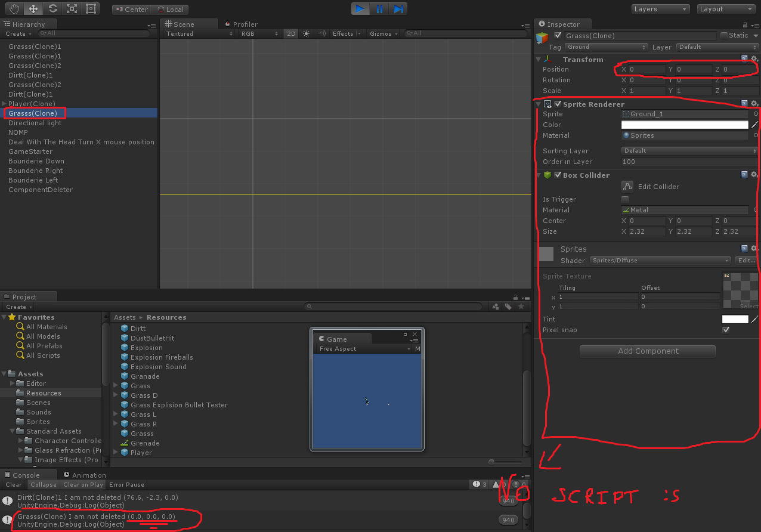Search Project by type icon
Viewport: 761px width, 532px height.
[x=495, y=307]
